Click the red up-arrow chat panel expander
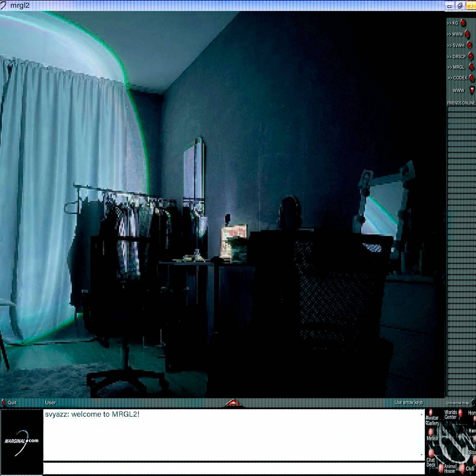The width and height of the screenshot is (476, 476). (x=233, y=403)
